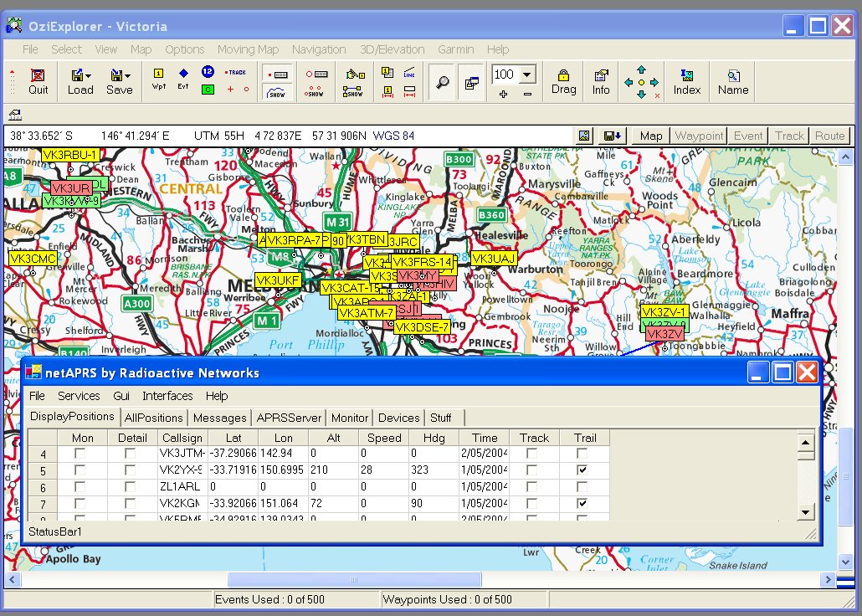Click the map vertical scroll up arrow
This screenshot has width=862, height=616.
(x=845, y=158)
